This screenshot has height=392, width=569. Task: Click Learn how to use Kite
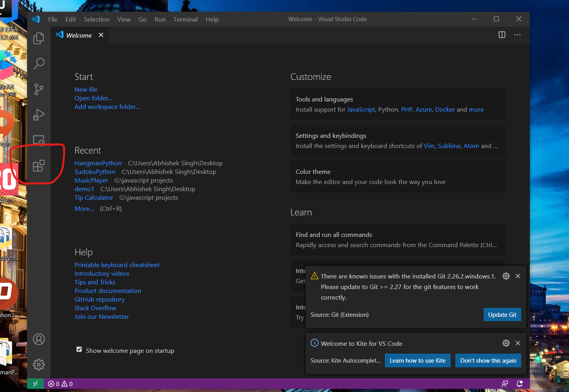pyautogui.click(x=418, y=360)
